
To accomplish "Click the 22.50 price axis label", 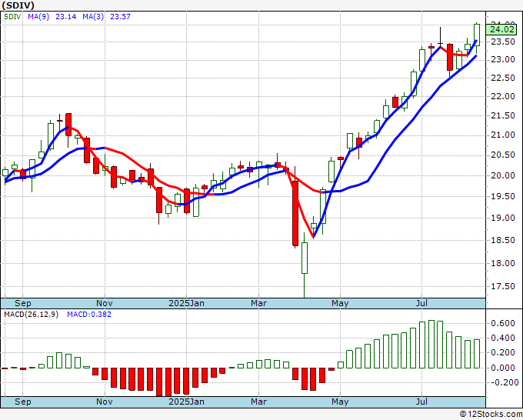I will [x=503, y=78].
